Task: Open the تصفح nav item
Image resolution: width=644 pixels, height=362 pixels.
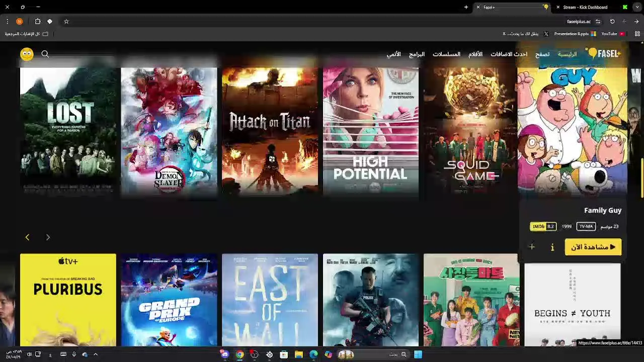Action: point(542,54)
